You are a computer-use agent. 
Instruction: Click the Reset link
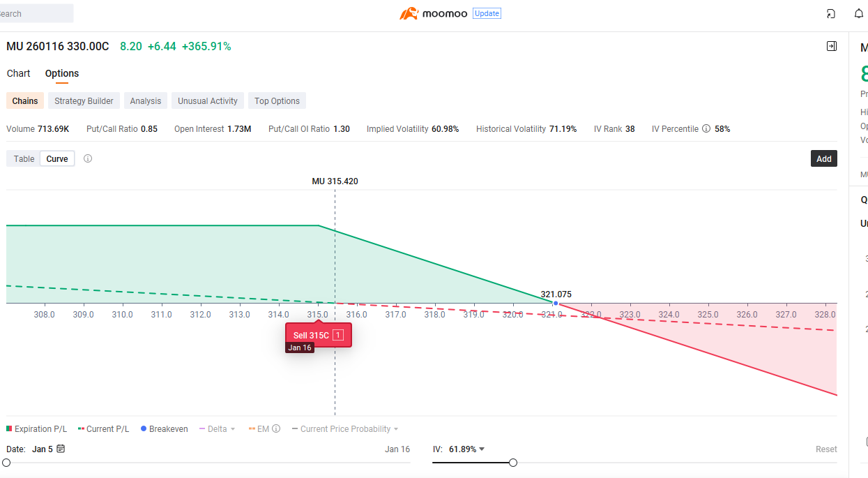(x=826, y=449)
